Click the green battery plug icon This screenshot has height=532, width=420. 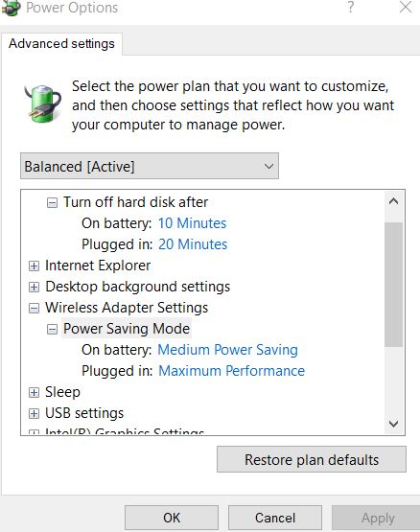coord(43,104)
